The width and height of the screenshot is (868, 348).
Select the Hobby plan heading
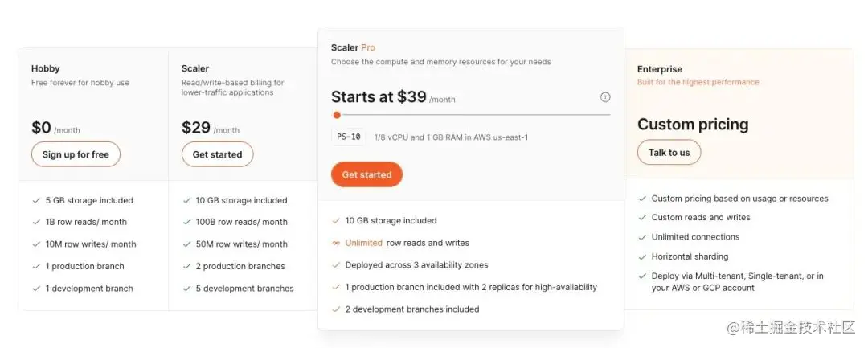[x=46, y=69]
